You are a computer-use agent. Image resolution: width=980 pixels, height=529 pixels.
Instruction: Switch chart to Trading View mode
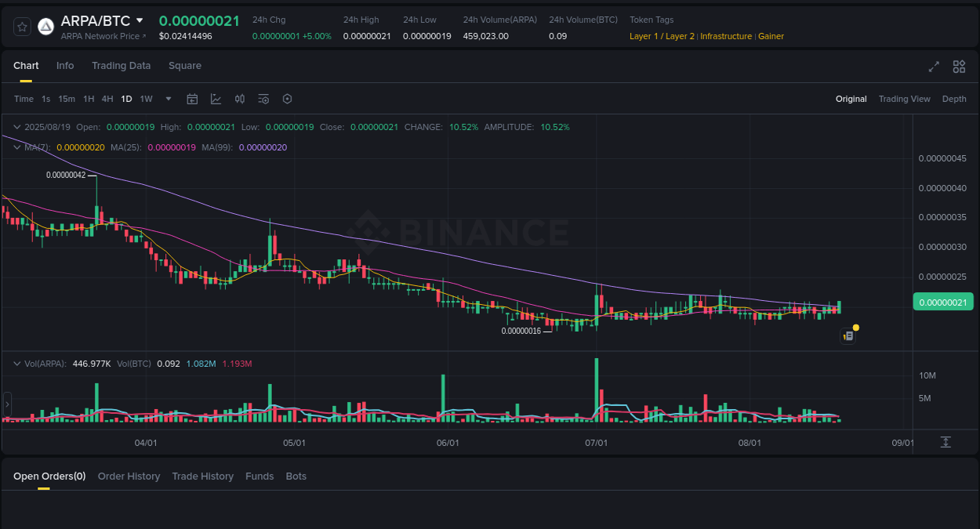point(904,99)
